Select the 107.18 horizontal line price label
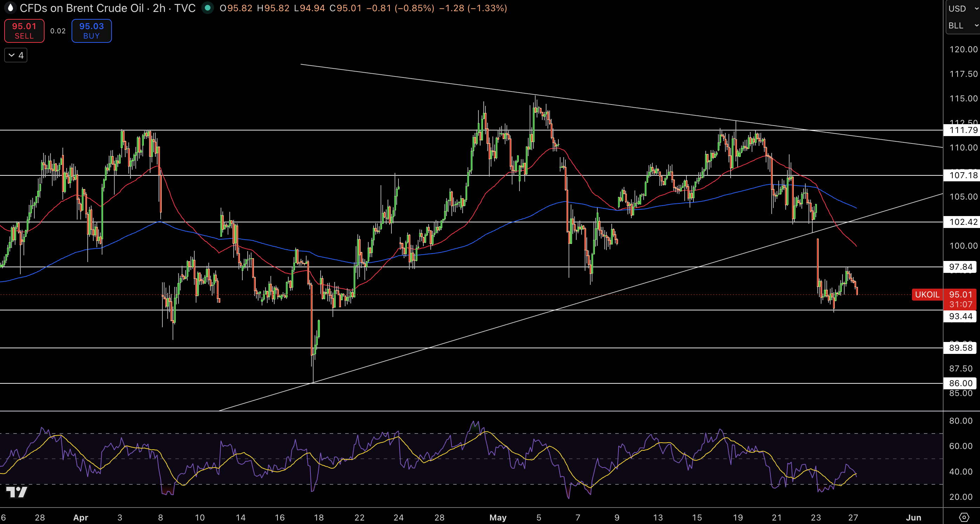 [x=961, y=175]
